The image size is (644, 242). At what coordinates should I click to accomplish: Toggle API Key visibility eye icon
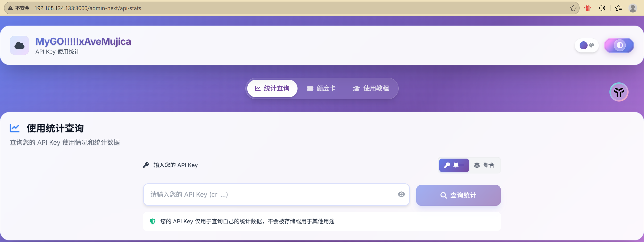401,195
